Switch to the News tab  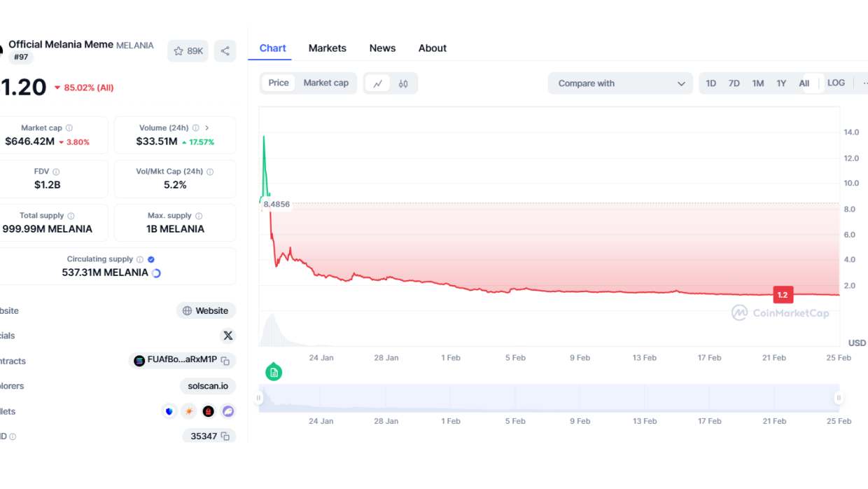coord(382,48)
